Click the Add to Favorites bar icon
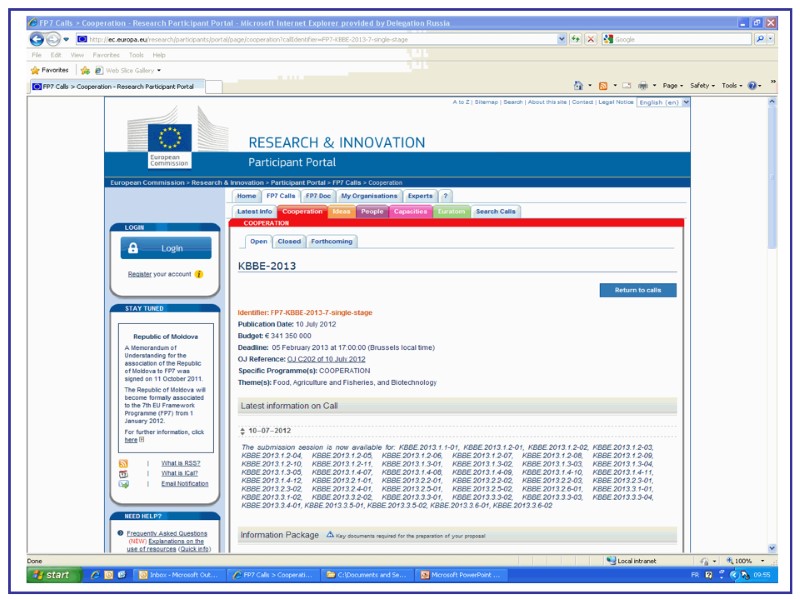 click(85, 70)
